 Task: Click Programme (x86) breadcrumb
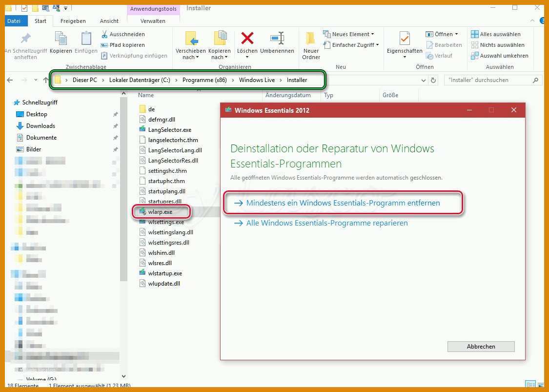point(204,80)
